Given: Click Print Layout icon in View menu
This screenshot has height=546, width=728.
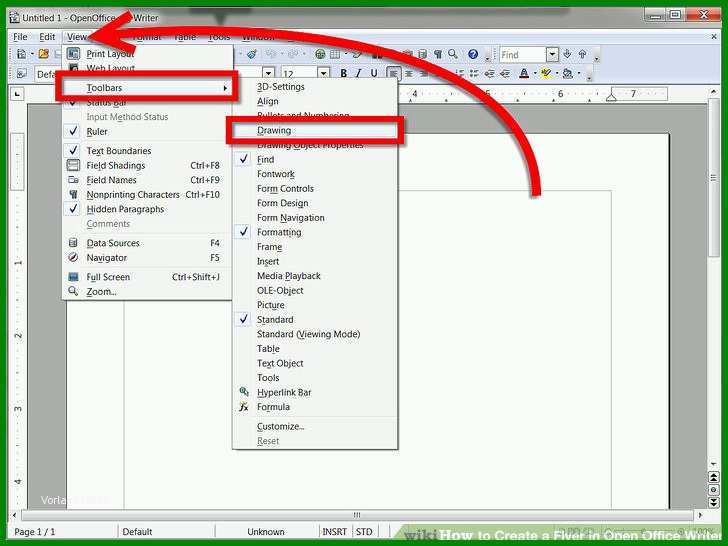Looking at the screenshot, I should point(73,54).
